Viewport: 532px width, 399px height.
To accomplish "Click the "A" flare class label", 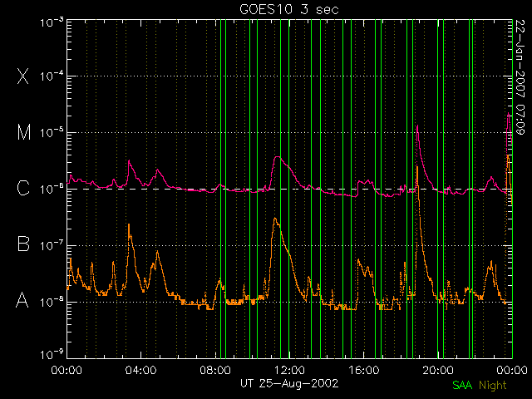I will point(22,300).
